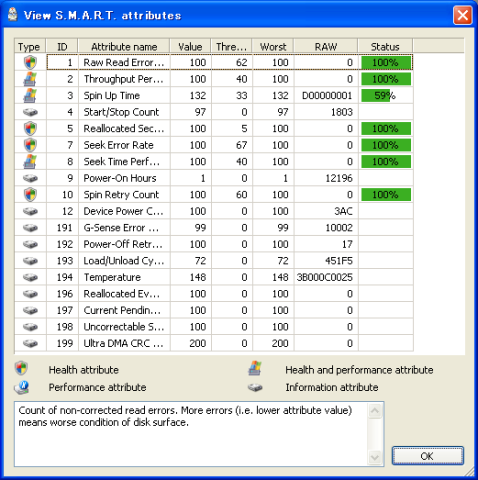This screenshot has width=478, height=480.
Task: Sort by the Threshold column header
Action: coord(231,46)
